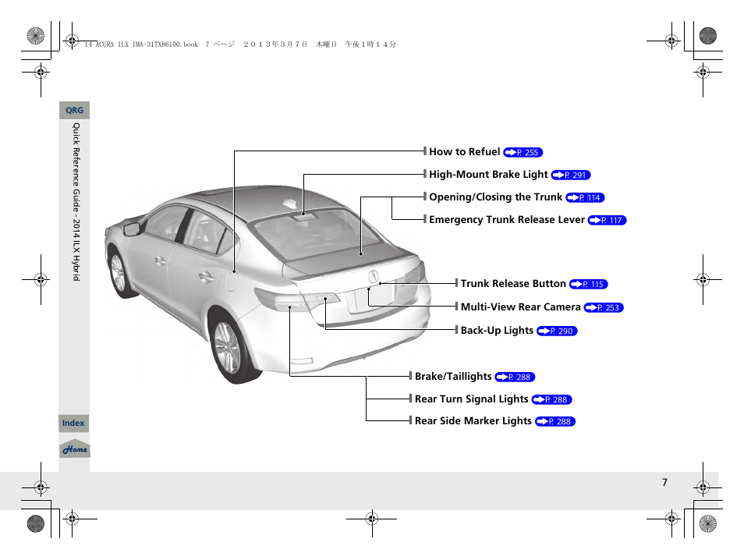The width and height of the screenshot is (744, 560).
Task: Select 'Rear Side Marker Lights' label
Action: (473, 421)
